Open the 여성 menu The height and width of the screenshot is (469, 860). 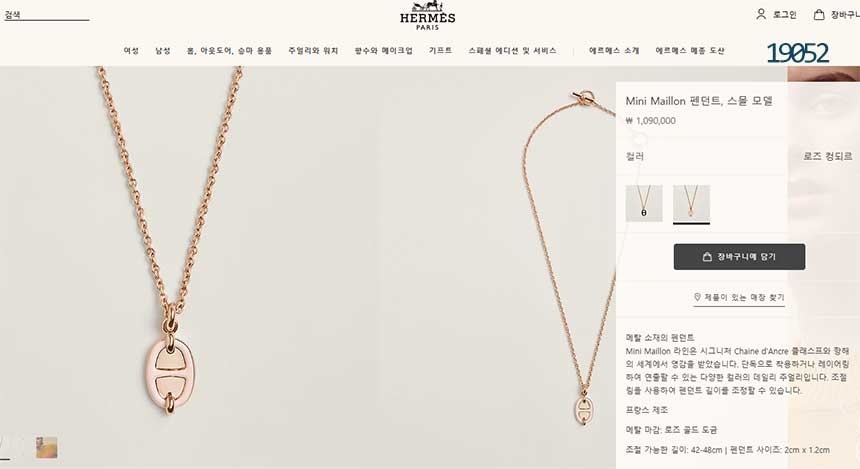(x=131, y=50)
